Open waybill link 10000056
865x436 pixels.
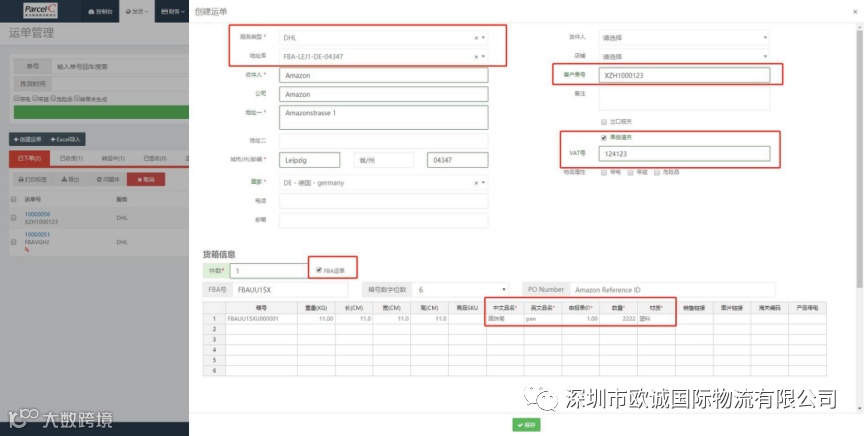point(37,214)
